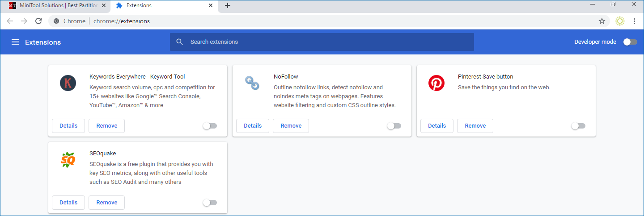The width and height of the screenshot is (644, 216).
Task: Click the puzzle icon on Extensions tab
Action: click(x=119, y=5)
